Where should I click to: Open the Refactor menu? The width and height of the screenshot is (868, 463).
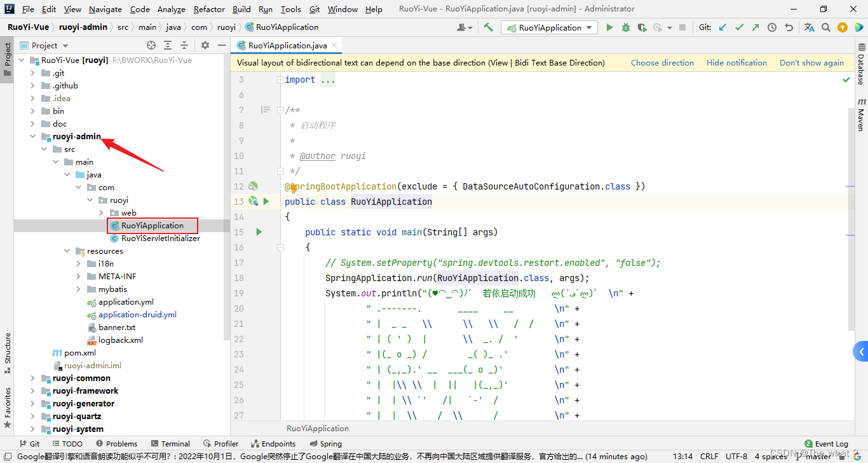209,9
